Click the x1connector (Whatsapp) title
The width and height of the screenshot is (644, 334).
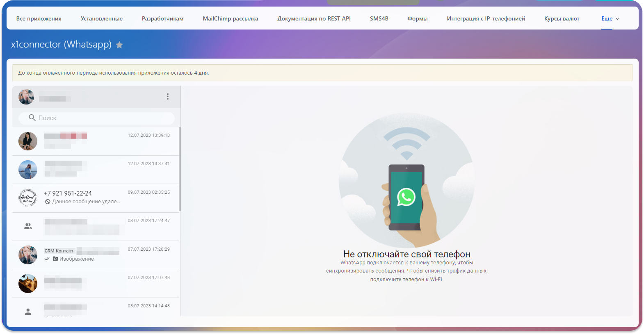[x=62, y=44]
